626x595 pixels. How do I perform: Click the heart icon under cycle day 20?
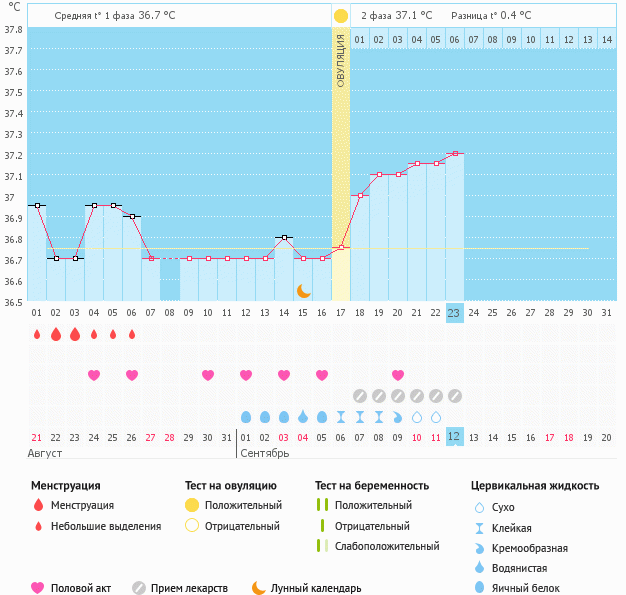coord(398,375)
